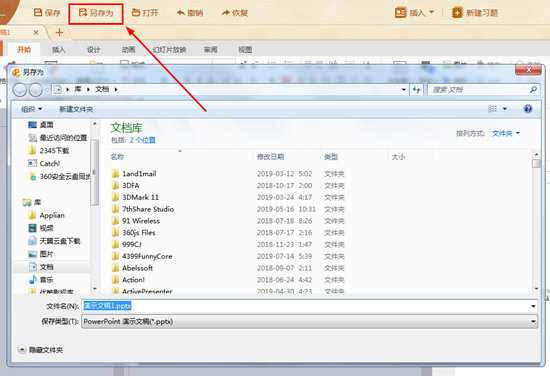Click the 2个位置 link
550x376 pixels.
pos(143,140)
